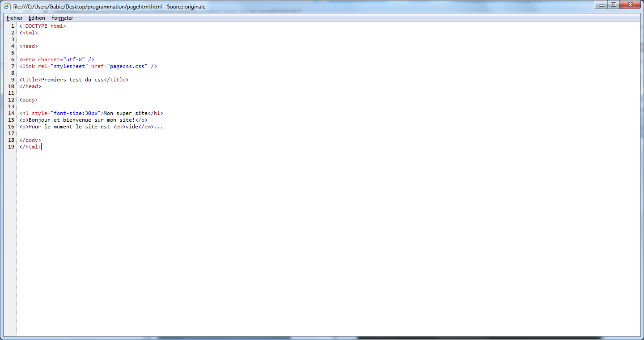This screenshot has height=340, width=644.
Task: Open the Edition menu
Action: click(x=37, y=18)
